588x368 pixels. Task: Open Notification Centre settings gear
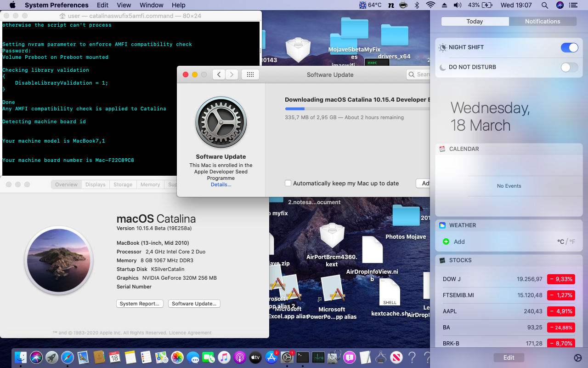pyautogui.click(x=578, y=358)
